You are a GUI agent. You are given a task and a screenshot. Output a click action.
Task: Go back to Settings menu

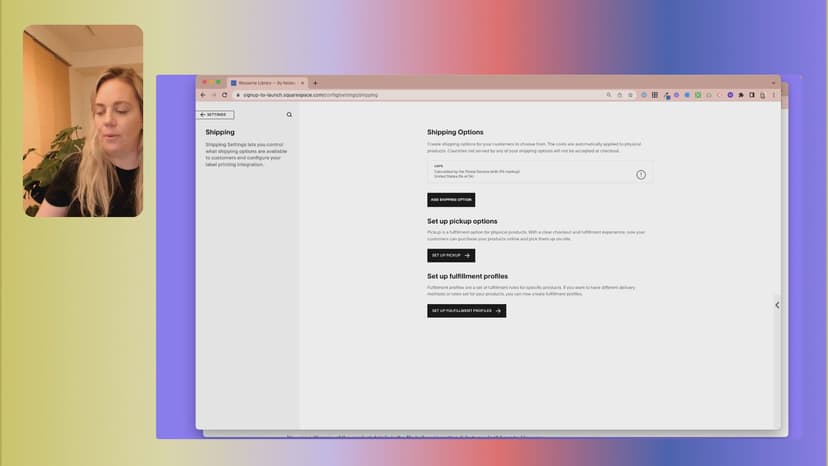[216, 115]
